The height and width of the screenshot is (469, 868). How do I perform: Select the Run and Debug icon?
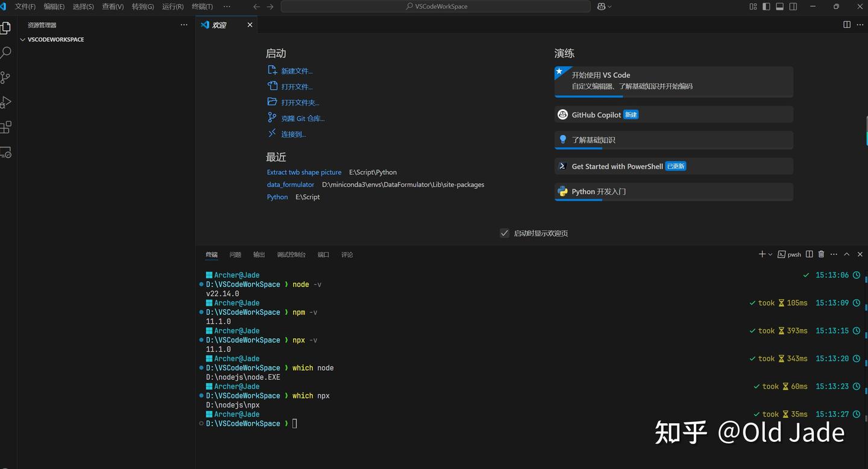pyautogui.click(x=7, y=102)
